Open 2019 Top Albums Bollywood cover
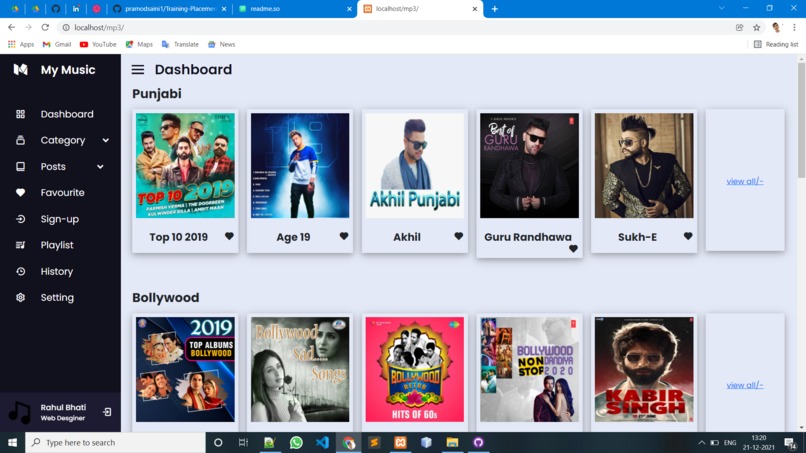The image size is (806, 453). tap(185, 369)
